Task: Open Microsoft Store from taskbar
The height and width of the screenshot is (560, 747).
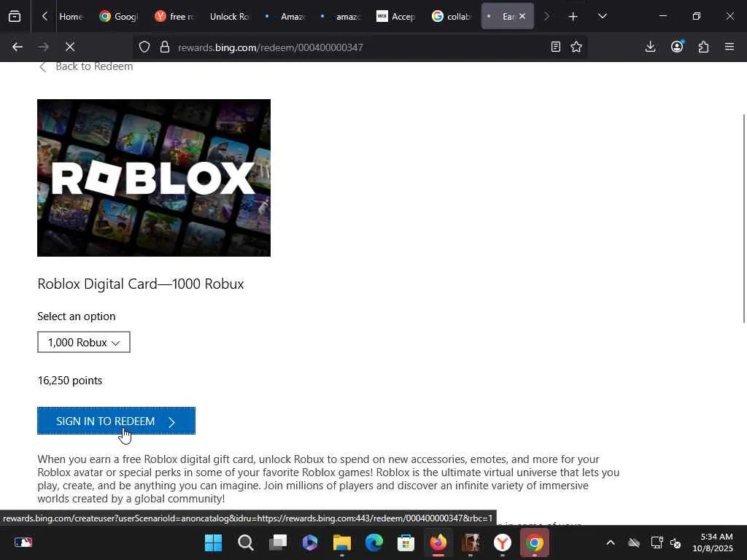Action: tap(406, 542)
